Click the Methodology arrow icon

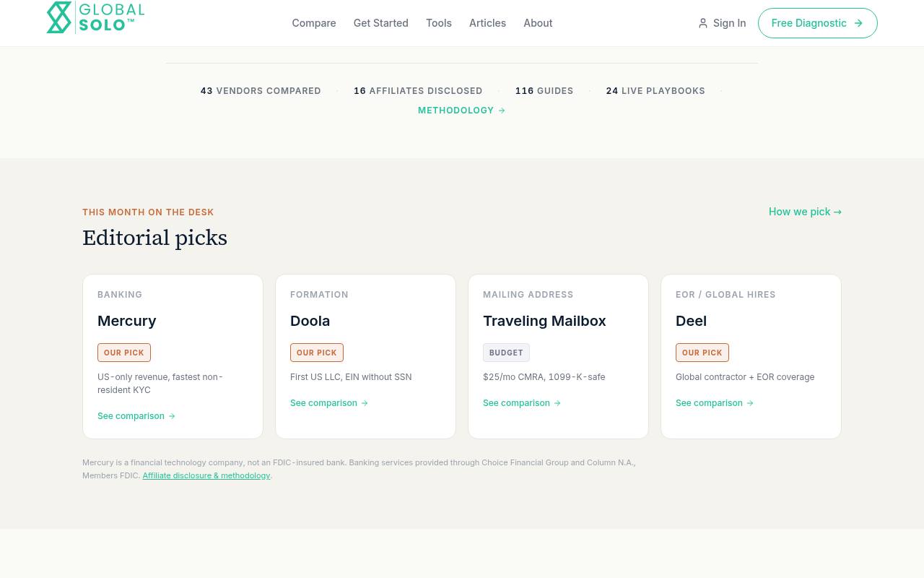pyautogui.click(x=502, y=111)
